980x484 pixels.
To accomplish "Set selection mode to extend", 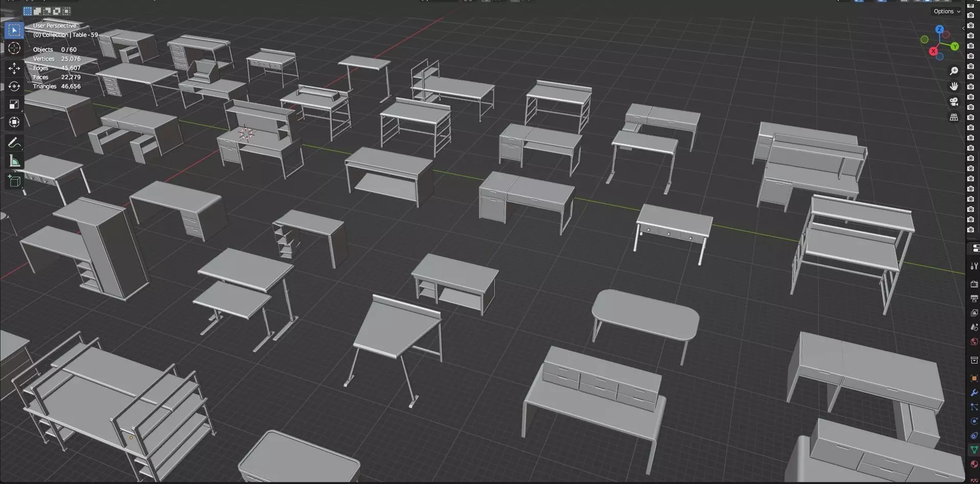I will [x=37, y=11].
